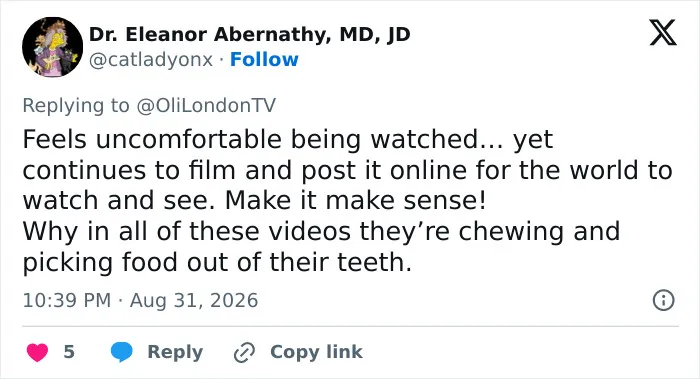Click the 'Why in all of these videos' line
Viewport: 700px width, 379px height.
[x=321, y=231]
